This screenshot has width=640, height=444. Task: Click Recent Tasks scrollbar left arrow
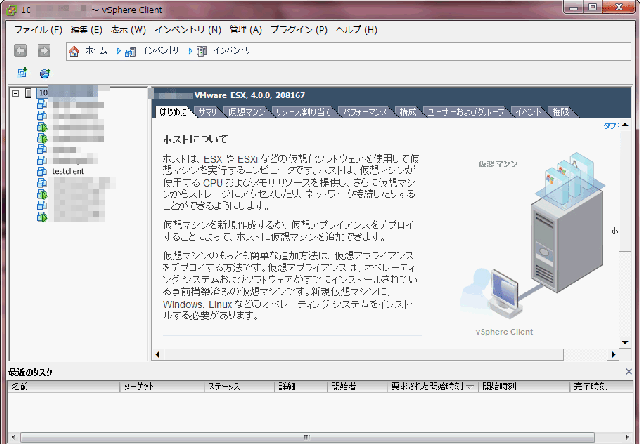(13, 437)
